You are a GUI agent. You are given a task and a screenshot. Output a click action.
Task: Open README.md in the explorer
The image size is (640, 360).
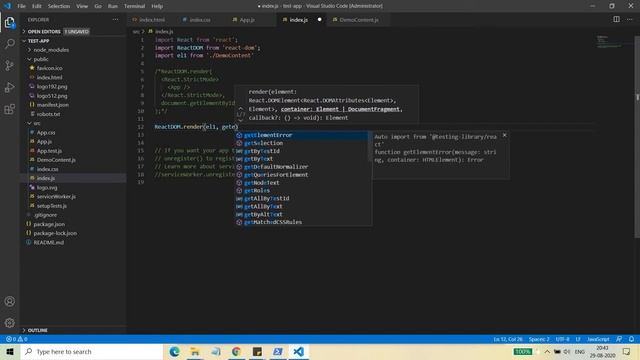tap(49, 242)
